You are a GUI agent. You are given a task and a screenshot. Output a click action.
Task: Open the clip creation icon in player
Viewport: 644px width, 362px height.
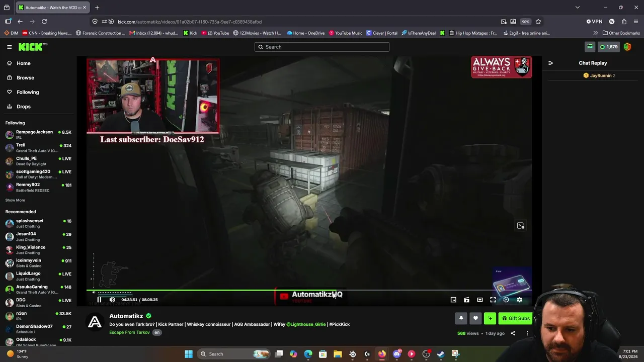coord(466,300)
